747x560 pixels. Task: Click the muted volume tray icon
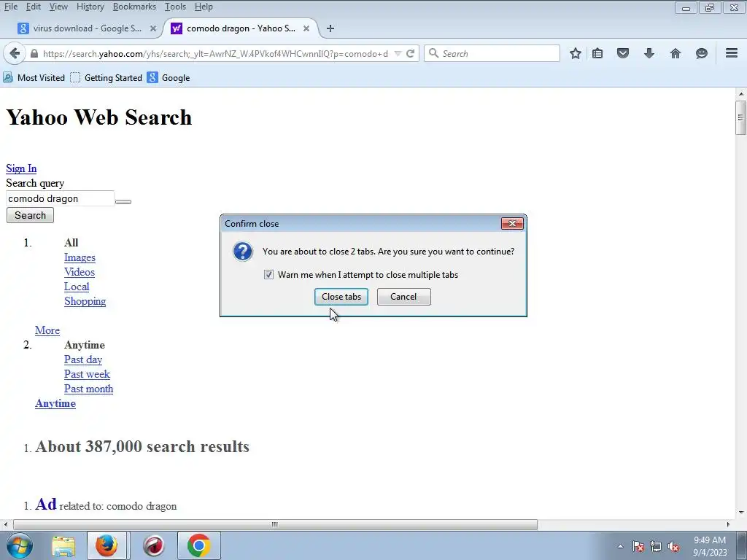pos(673,546)
